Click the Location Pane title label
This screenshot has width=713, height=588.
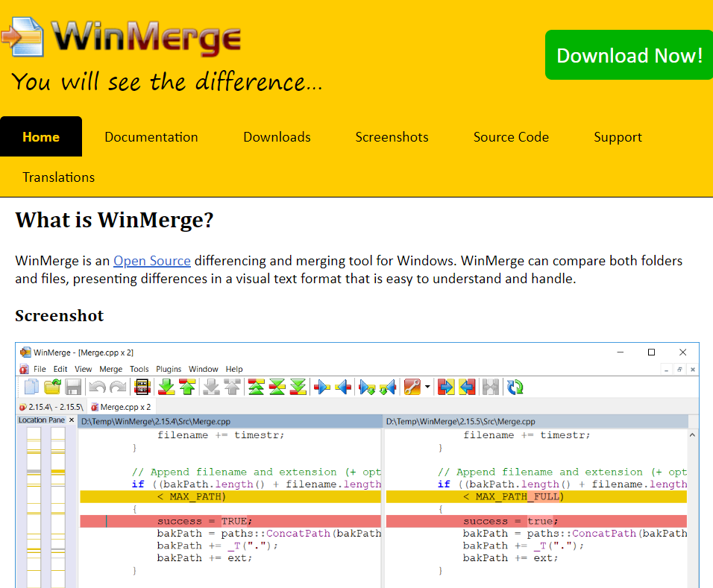click(x=42, y=420)
